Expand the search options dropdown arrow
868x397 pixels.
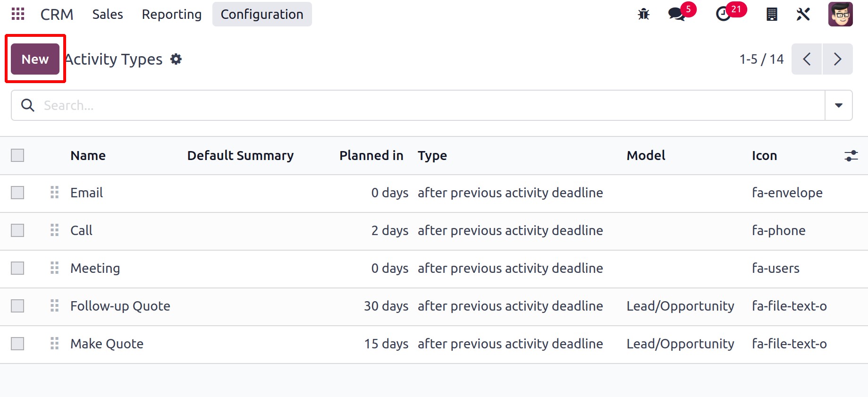pos(838,105)
